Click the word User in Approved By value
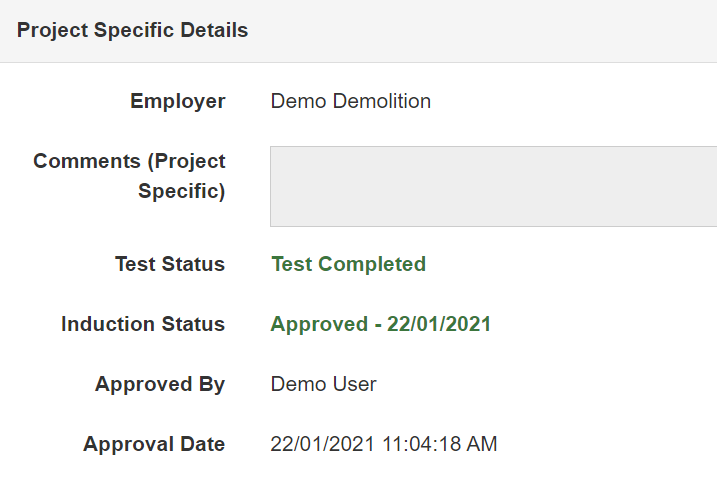The image size is (717, 504). (x=355, y=384)
